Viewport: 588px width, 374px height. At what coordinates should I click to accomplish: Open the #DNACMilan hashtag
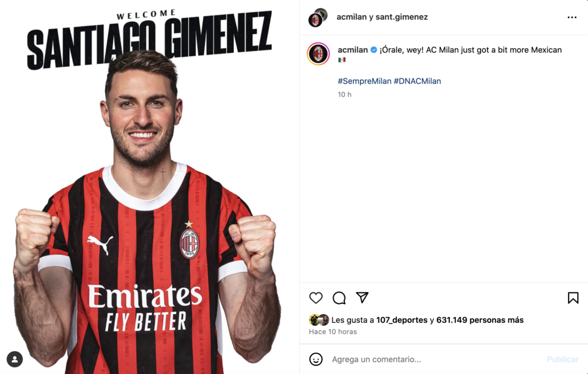pyautogui.click(x=417, y=81)
